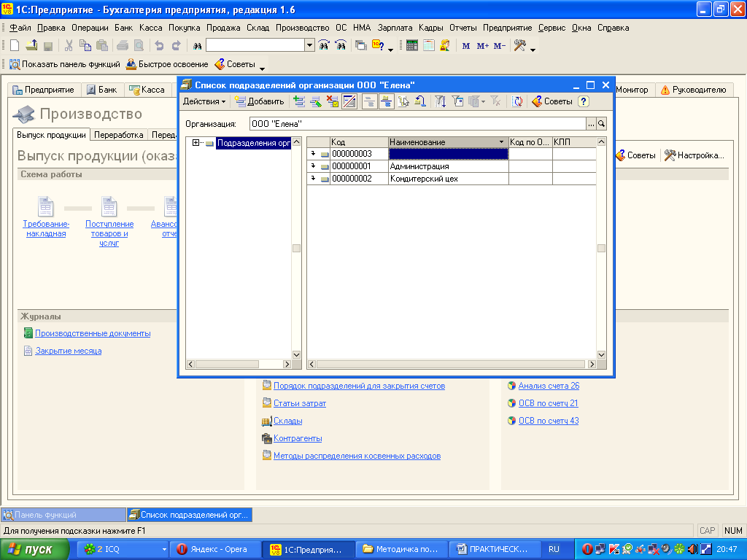
Task: Open the Операции menu
Action: point(90,28)
